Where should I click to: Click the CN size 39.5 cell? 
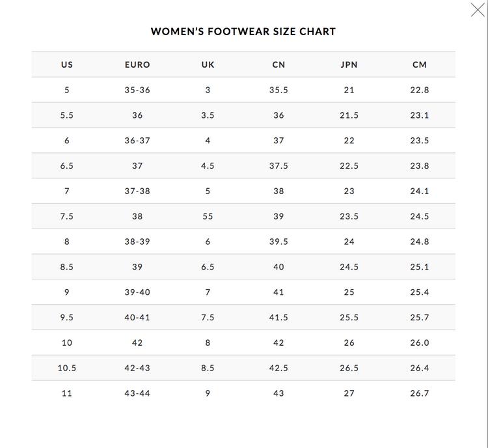tap(278, 242)
